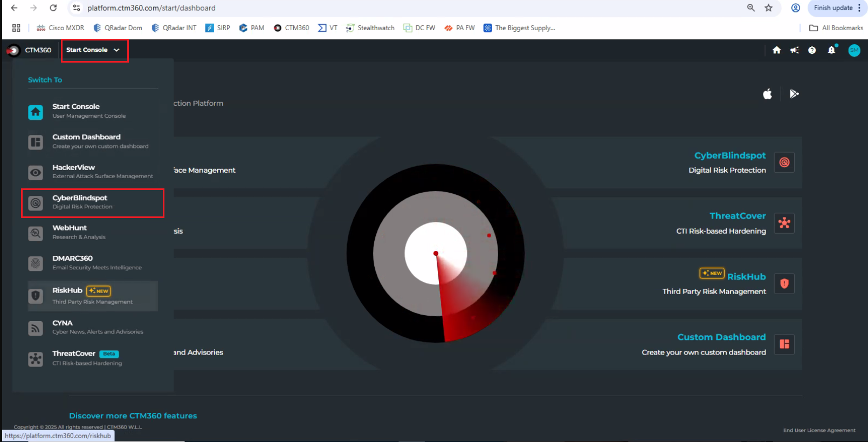Open SIRP bookmark
This screenshot has height=442, width=868.
pyautogui.click(x=218, y=28)
